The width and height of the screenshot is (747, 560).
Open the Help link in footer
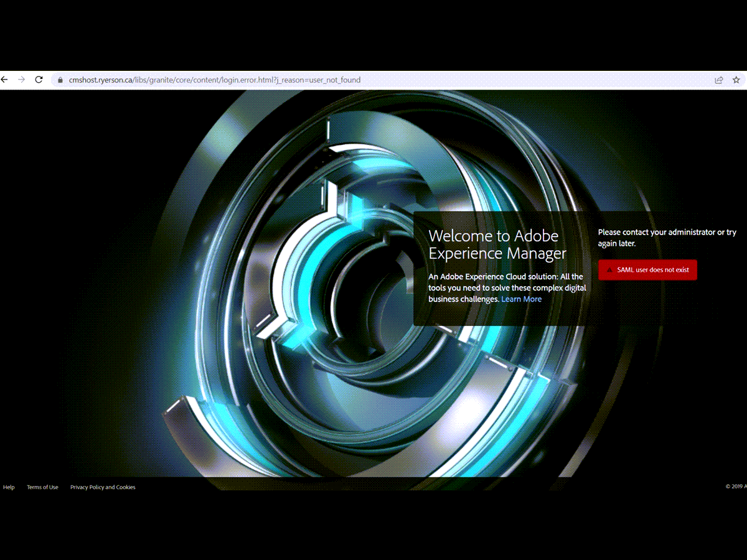[x=9, y=487]
